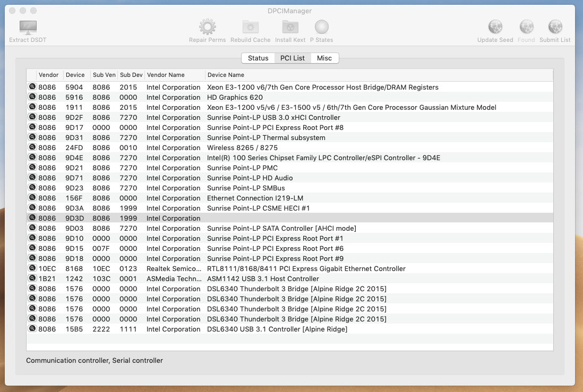Click the Install Kext icon
583x392 pixels.
(290, 28)
